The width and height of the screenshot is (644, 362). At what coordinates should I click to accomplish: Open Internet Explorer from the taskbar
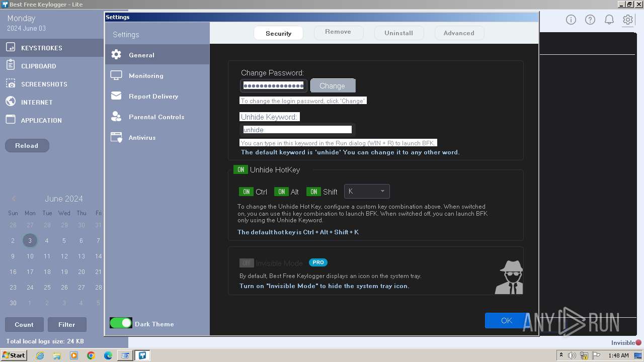tap(40, 355)
